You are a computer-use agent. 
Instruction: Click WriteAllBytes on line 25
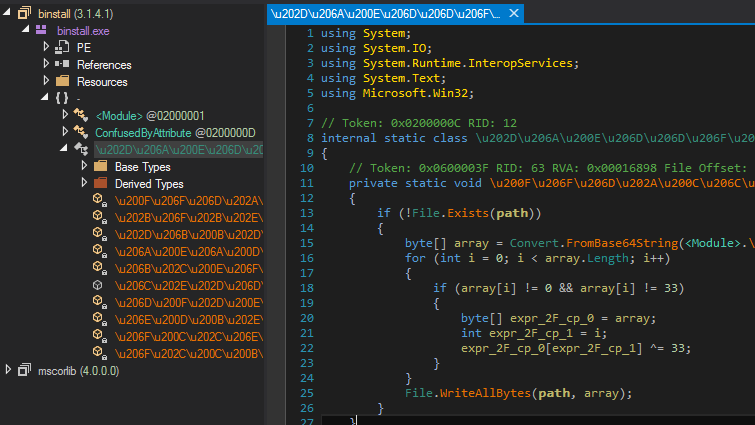[x=485, y=393]
